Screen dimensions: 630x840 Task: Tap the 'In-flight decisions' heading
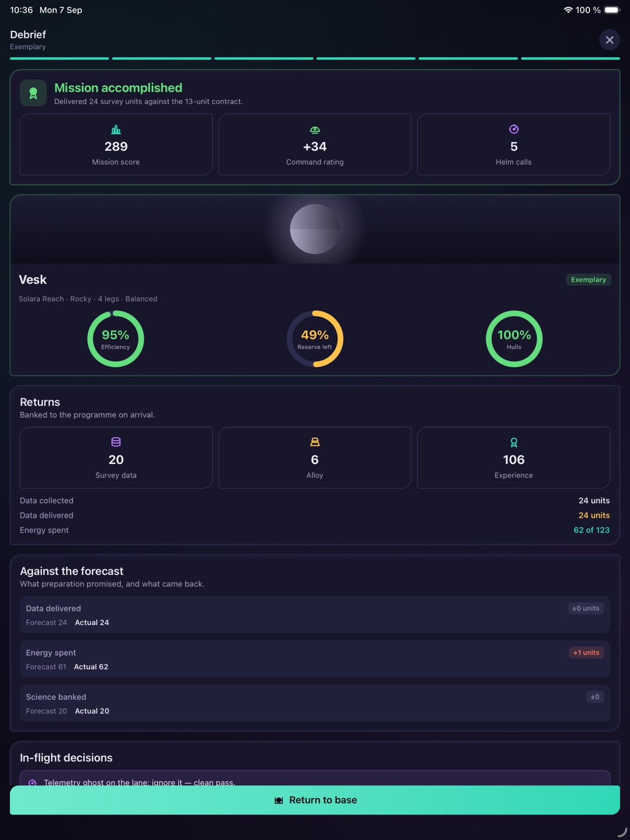66,757
